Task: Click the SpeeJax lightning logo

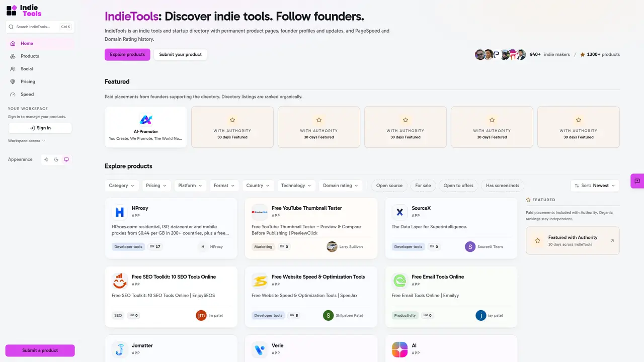Action: [x=260, y=281]
